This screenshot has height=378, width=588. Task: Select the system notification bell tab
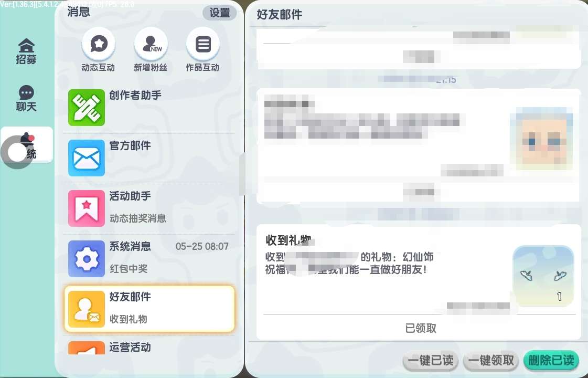(27, 145)
